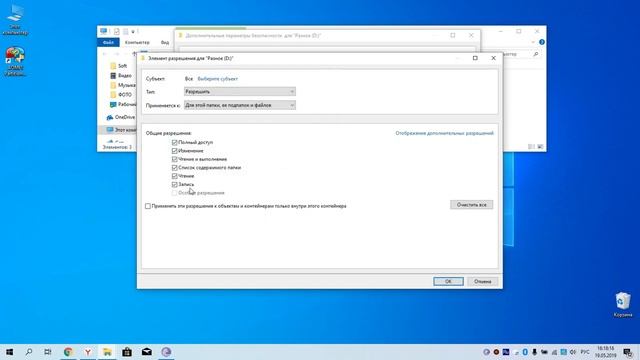The image size is (640, 360).
Task: Maximize the permission entry dialog
Action: pyautogui.click(x=475, y=58)
